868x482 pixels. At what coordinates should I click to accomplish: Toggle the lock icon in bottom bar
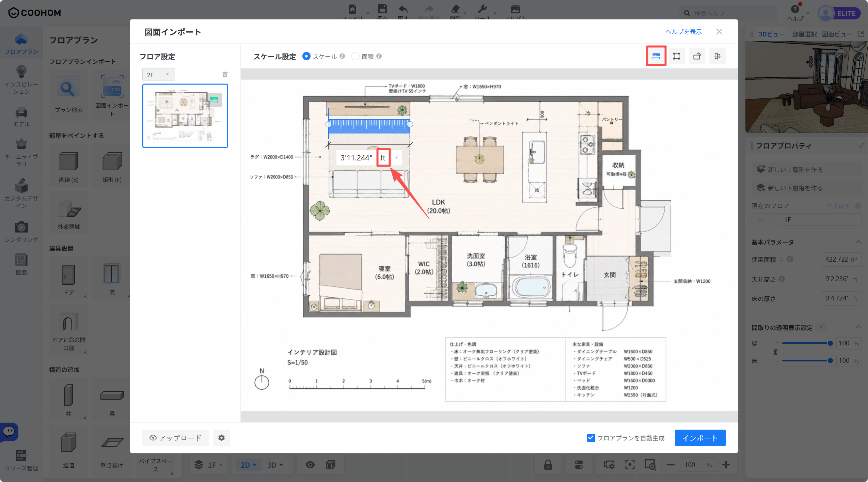pyautogui.click(x=548, y=465)
